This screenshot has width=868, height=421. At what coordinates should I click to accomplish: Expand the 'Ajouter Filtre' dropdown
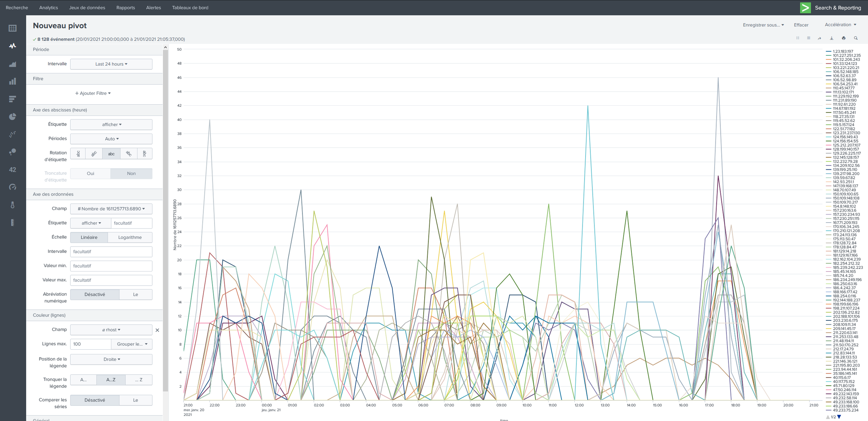tap(93, 93)
